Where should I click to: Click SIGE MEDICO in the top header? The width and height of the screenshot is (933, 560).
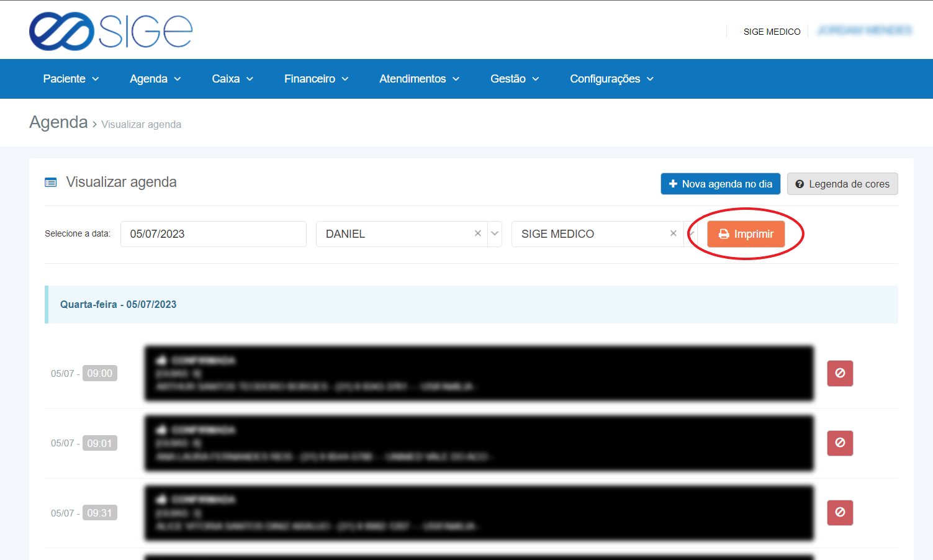[772, 32]
